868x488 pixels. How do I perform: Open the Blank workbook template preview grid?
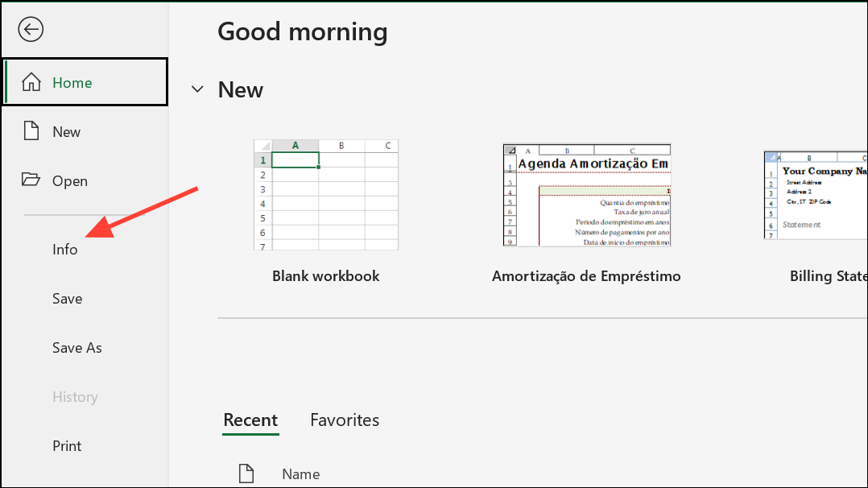click(x=325, y=196)
